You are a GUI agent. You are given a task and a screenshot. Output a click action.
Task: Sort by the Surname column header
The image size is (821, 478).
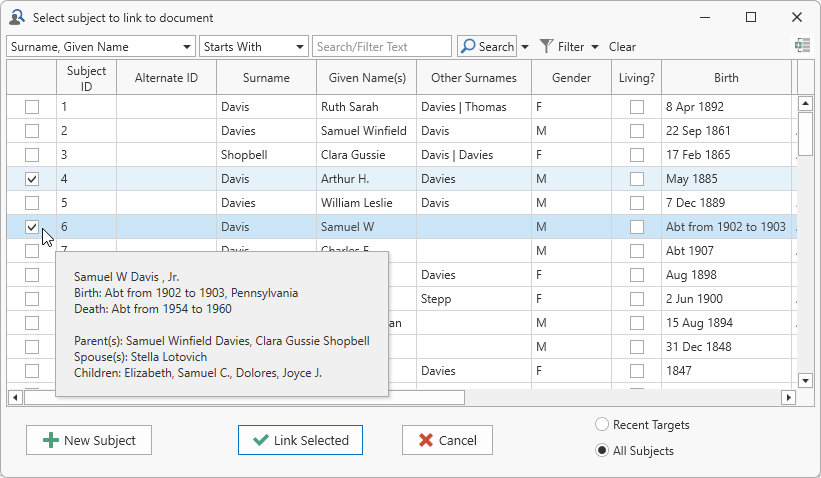click(x=266, y=78)
